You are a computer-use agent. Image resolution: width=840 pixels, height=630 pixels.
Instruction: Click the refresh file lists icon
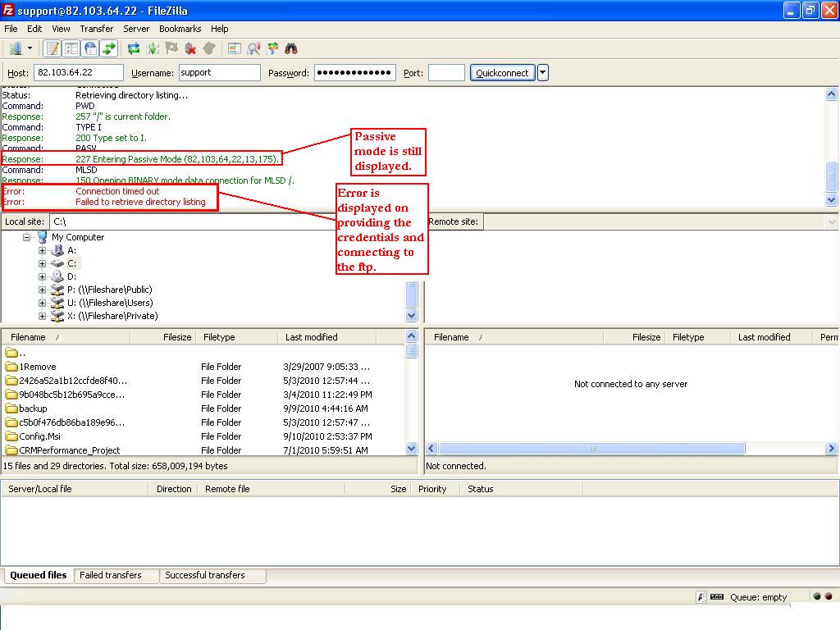[x=134, y=48]
